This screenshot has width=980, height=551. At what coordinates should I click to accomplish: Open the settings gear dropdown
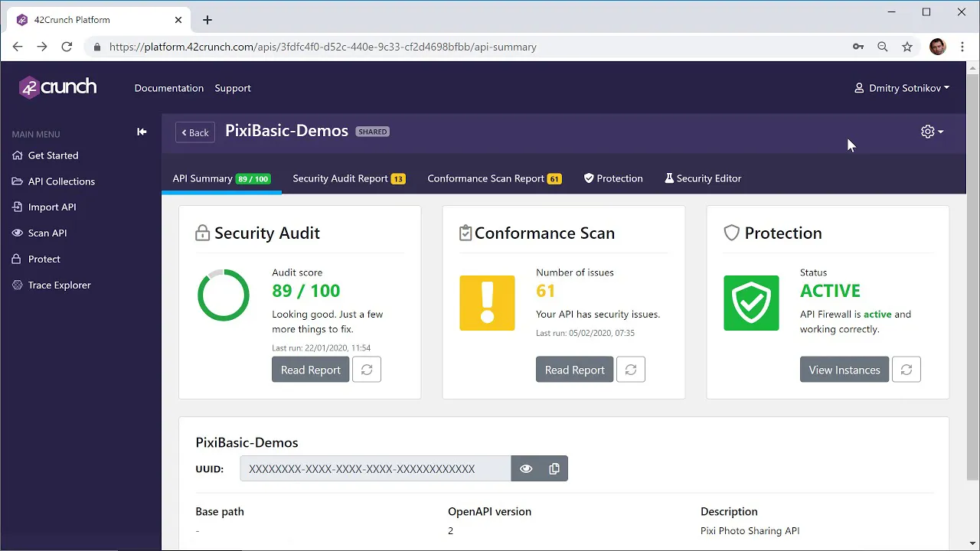[932, 132]
